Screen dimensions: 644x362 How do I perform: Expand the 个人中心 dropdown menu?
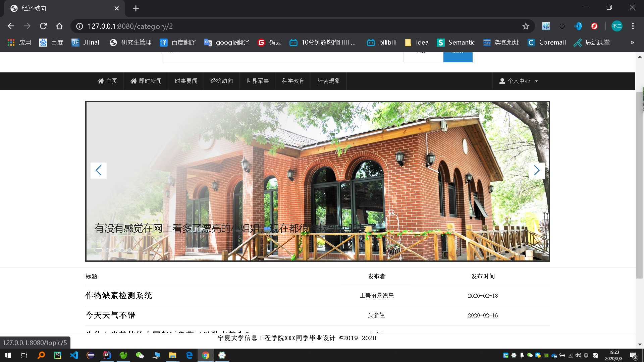click(519, 81)
